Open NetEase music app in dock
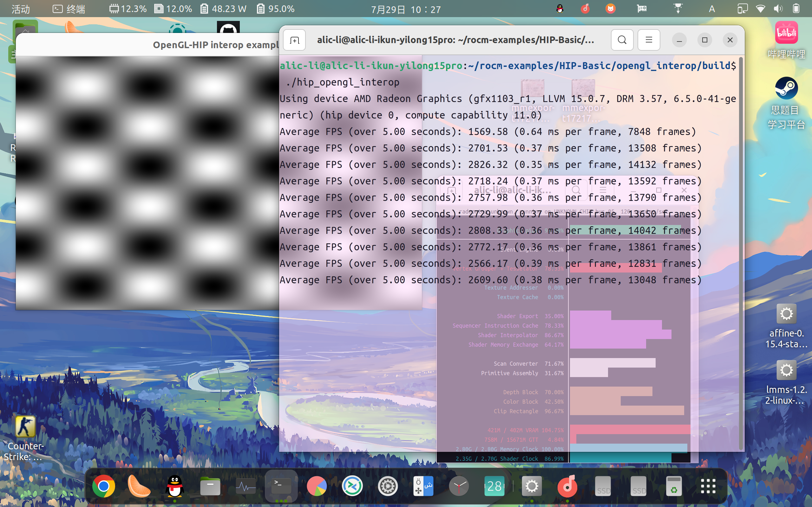Viewport: 812px width, 507px height. click(567, 486)
